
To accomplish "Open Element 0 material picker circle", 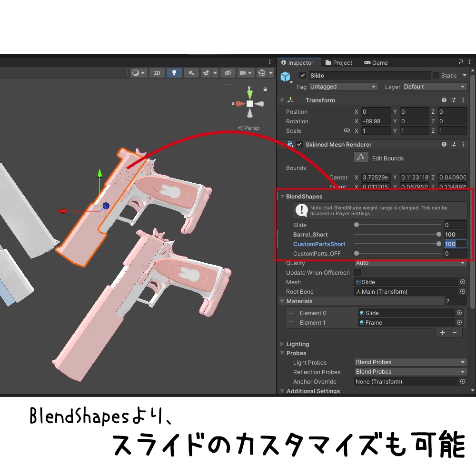I will coord(459,313).
